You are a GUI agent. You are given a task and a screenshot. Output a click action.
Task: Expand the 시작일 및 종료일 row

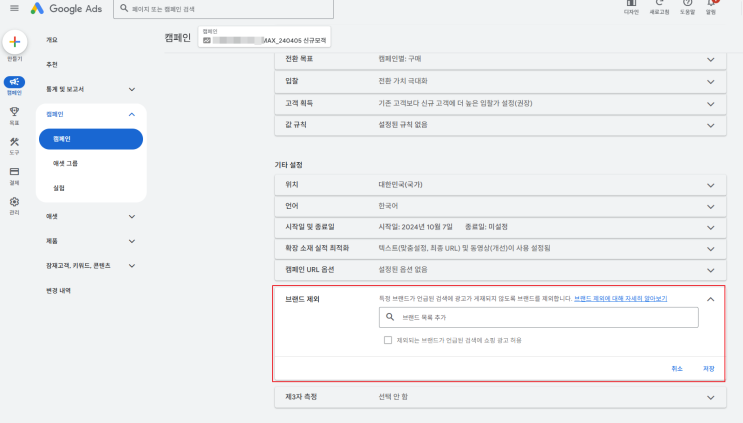(x=500, y=227)
